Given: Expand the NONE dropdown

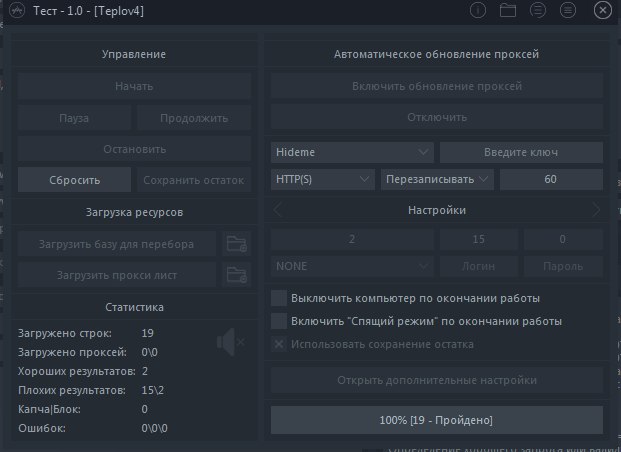Looking at the screenshot, I should click(x=352, y=267).
